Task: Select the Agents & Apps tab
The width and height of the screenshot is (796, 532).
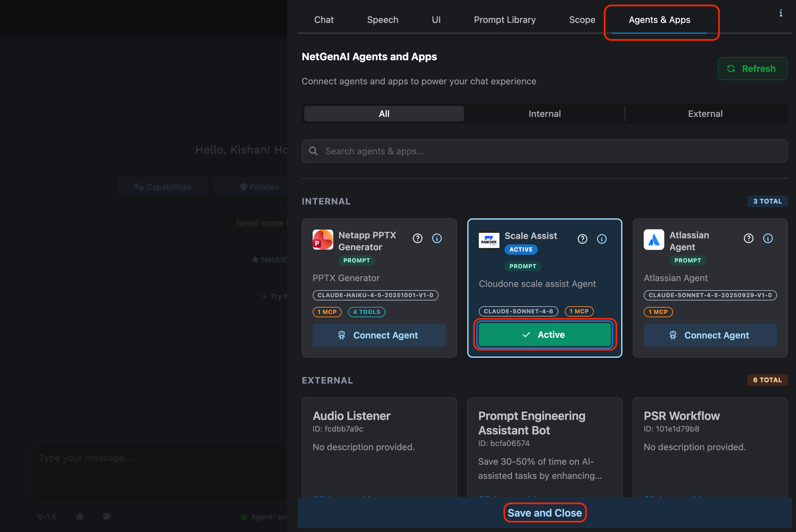Action: [659, 20]
